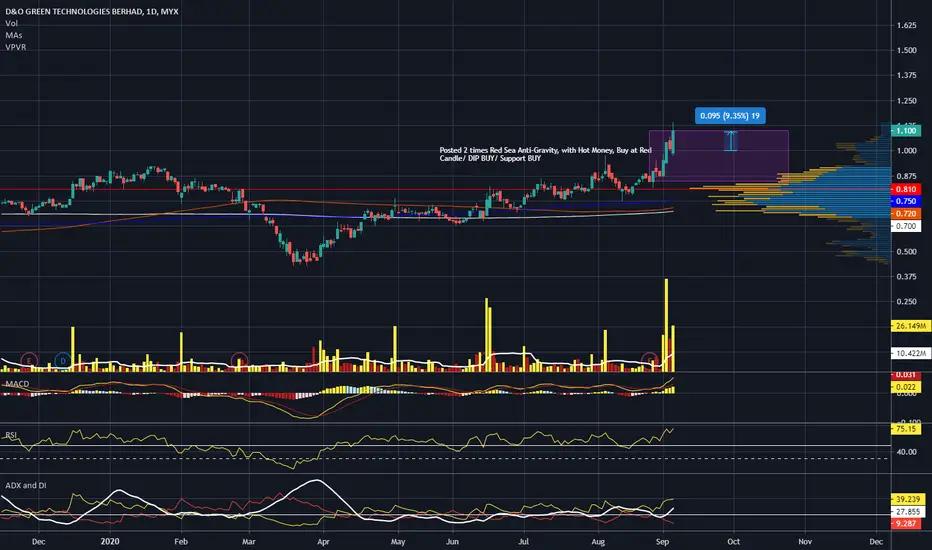Click the Vol indicator label
Screen dimensions: 932x550
click(x=11, y=23)
